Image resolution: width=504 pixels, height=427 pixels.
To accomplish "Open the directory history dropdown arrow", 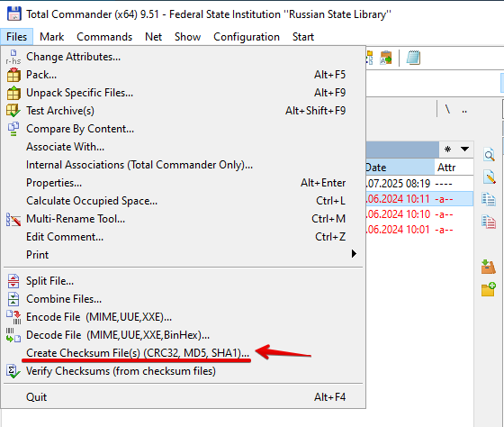I will (x=464, y=149).
